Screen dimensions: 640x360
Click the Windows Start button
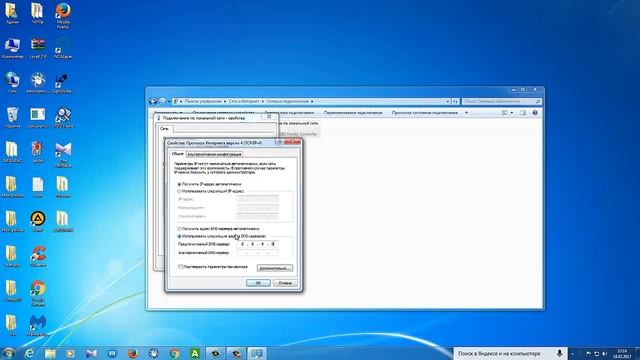click(8, 353)
